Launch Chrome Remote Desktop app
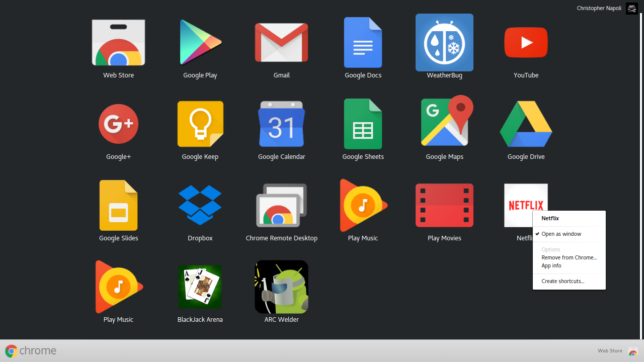This screenshot has width=644, height=362. 281,206
